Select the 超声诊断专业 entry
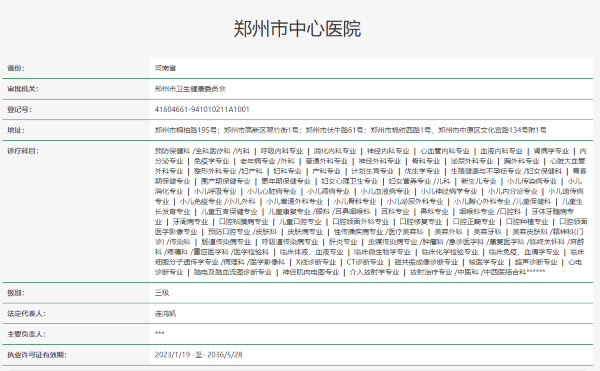The height and width of the screenshot is (371, 600). [x=536, y=262]
